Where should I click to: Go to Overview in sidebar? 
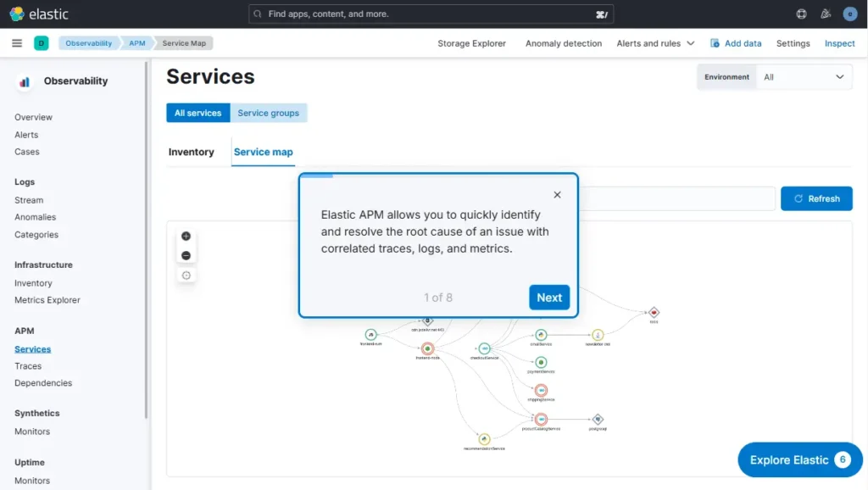[x=33, y=117]
